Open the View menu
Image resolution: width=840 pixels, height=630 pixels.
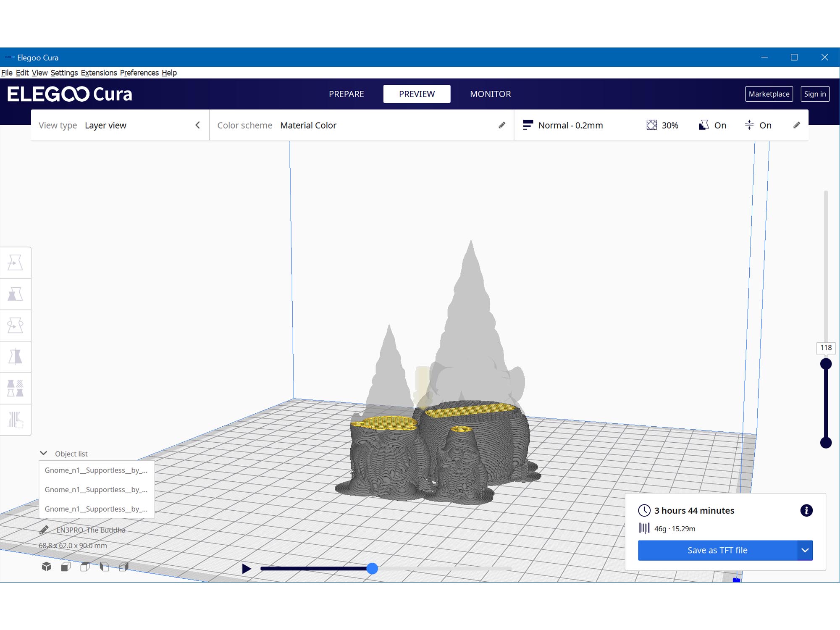[x=39, y=73]
